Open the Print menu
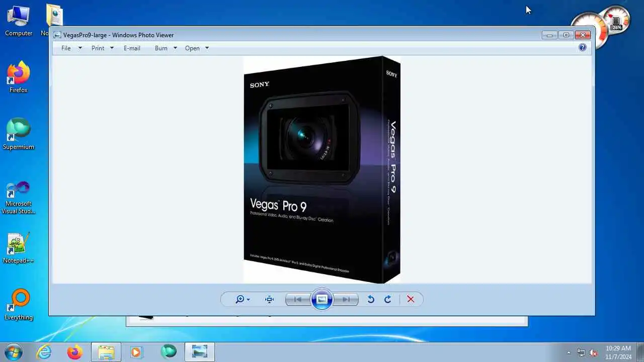Image resolution: width=644 pixels, height=362 pixels. [98, 48]
